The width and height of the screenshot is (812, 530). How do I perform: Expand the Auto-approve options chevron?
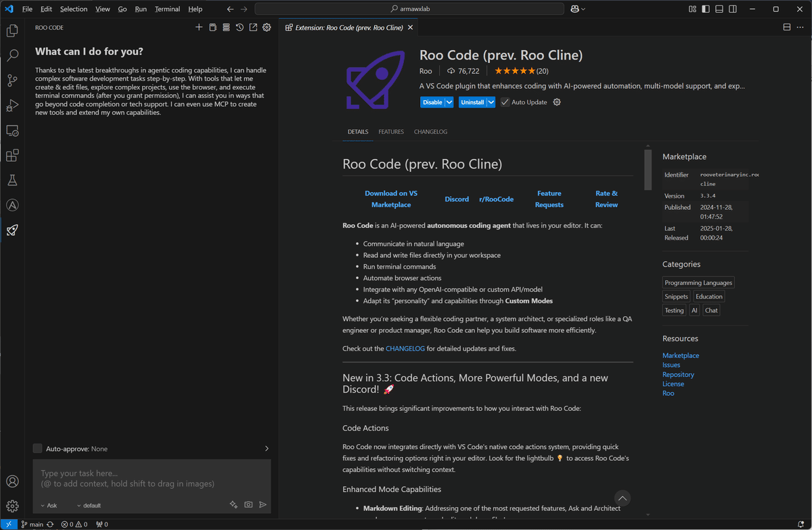tap(266, 448)
